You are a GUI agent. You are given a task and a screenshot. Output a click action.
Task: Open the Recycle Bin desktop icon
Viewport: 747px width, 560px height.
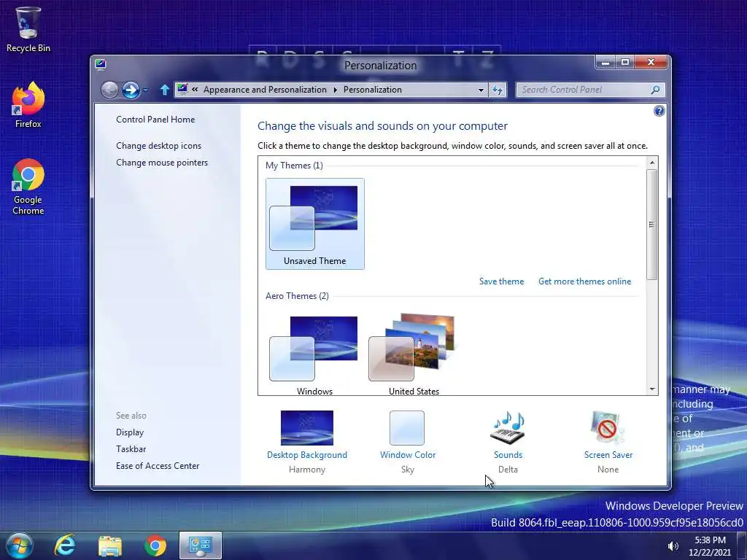28,29
